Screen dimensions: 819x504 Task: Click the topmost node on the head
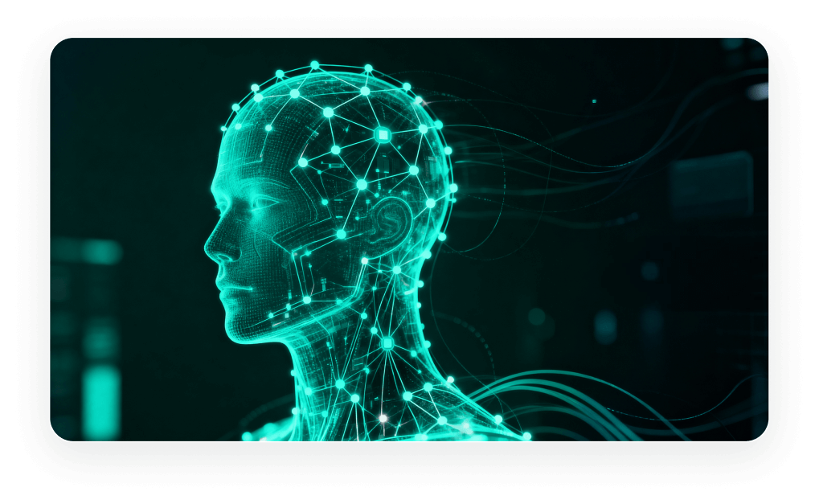point(314,65)
